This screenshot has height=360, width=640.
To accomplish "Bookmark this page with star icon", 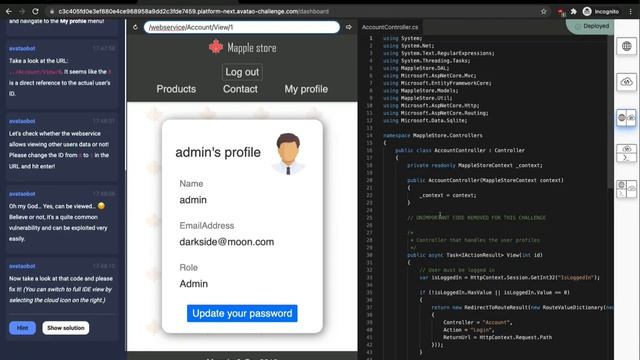I will pos(544,11).
